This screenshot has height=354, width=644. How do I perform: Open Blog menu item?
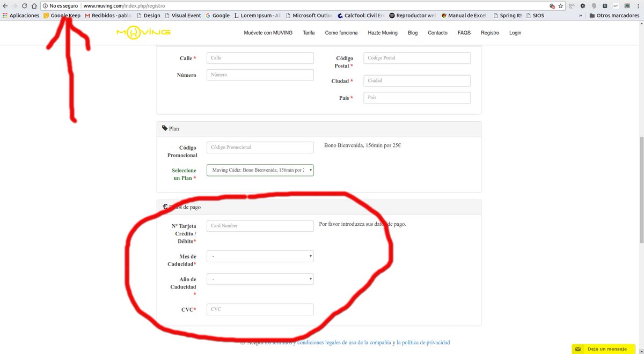click(x=413, y=33)
